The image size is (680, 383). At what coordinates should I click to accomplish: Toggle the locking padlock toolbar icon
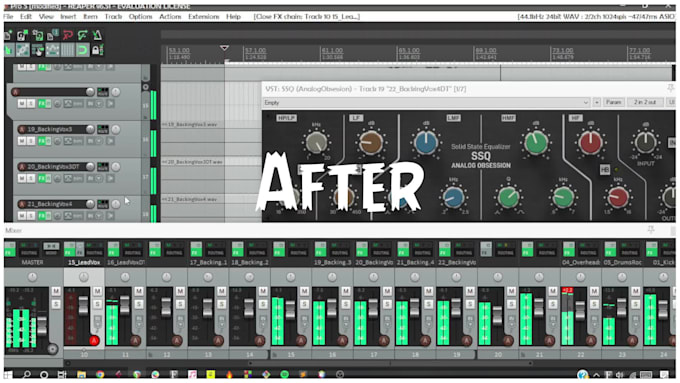97,50
